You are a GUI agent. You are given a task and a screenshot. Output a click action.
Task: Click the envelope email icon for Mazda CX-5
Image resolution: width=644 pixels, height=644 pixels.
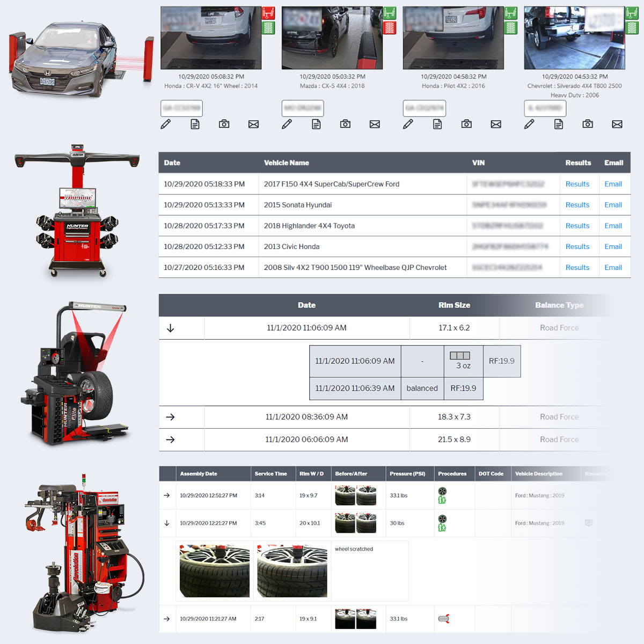(375, 124)
